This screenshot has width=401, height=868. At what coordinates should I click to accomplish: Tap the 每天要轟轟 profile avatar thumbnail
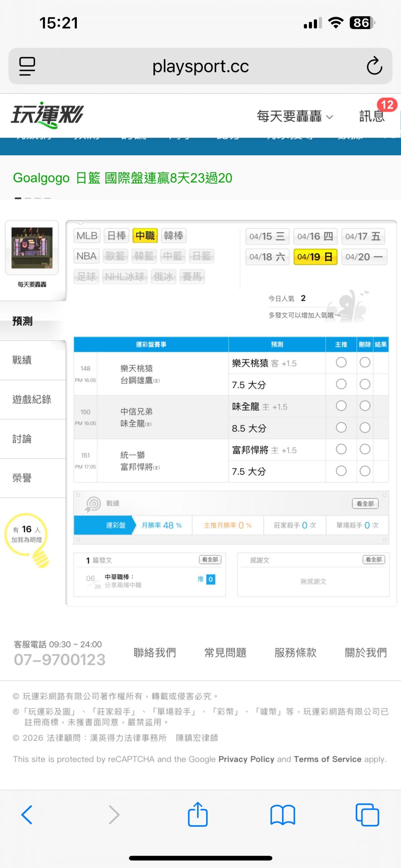[32, 248]
